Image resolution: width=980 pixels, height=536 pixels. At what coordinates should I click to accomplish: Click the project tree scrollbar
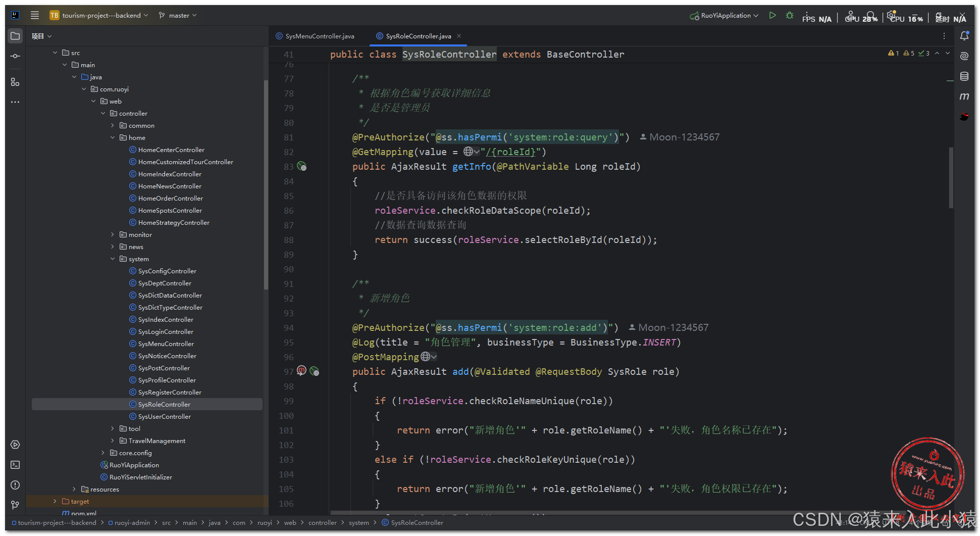tap(266, 184)
